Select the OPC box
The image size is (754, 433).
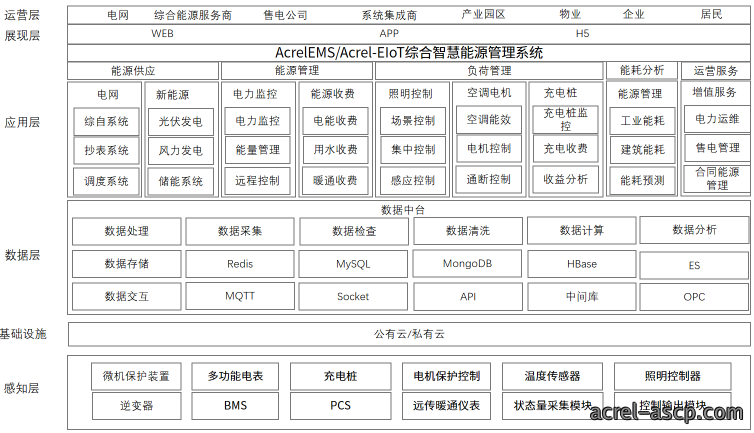coord(694,297)
